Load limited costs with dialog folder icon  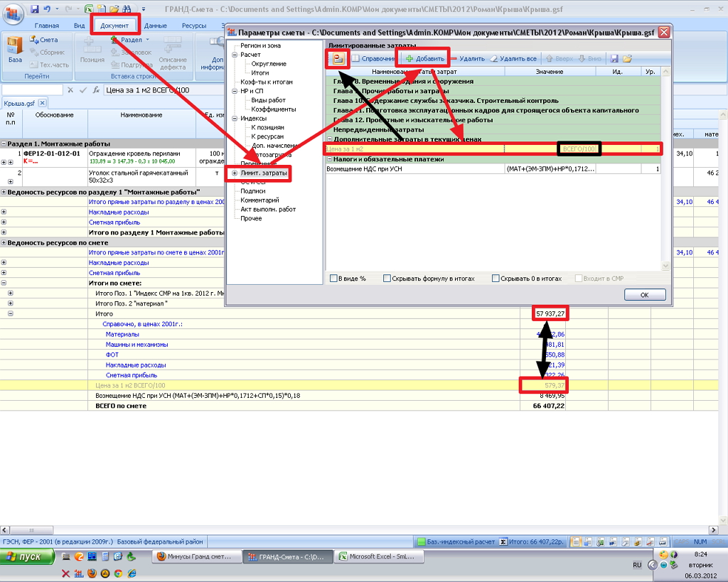pos(627,58)
